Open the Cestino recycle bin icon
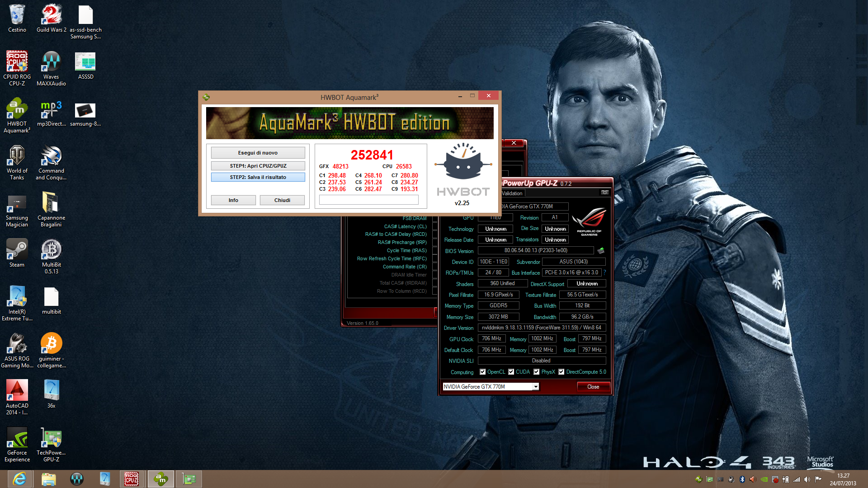The height and width of the screenshot is (488, 868). (x=17, y=19)
